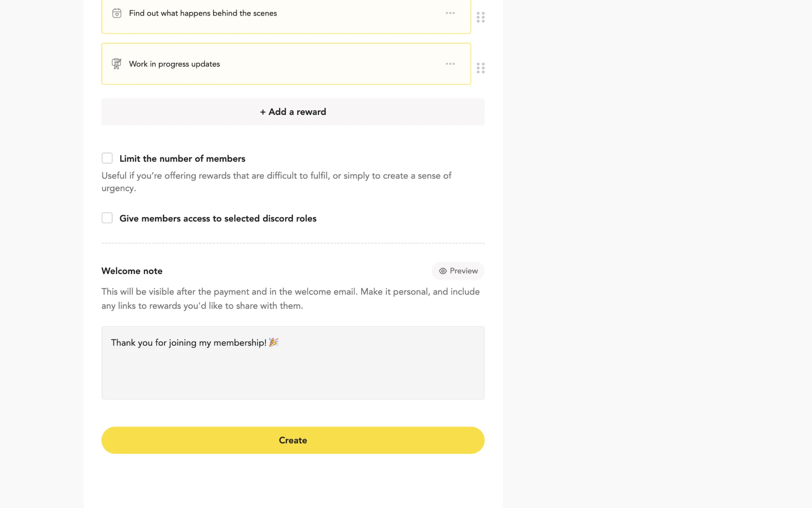Open the three-dot menu for the behind-the-scenes reward
Viewport: 812px width, 508px height.
[x=450, y=13]
